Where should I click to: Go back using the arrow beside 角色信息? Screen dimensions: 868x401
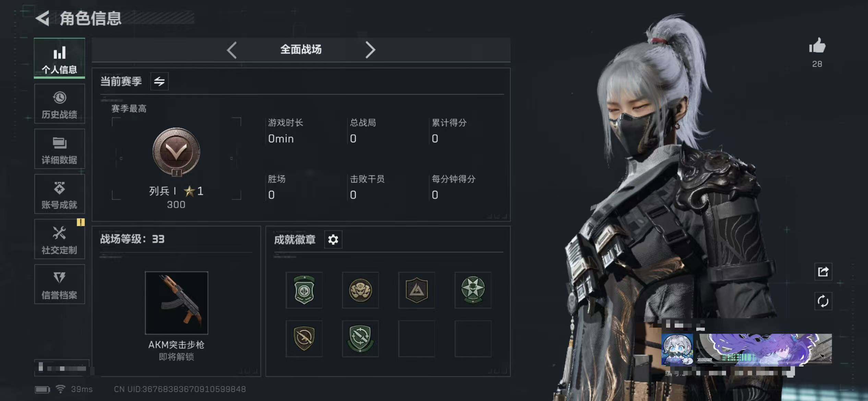43,18
